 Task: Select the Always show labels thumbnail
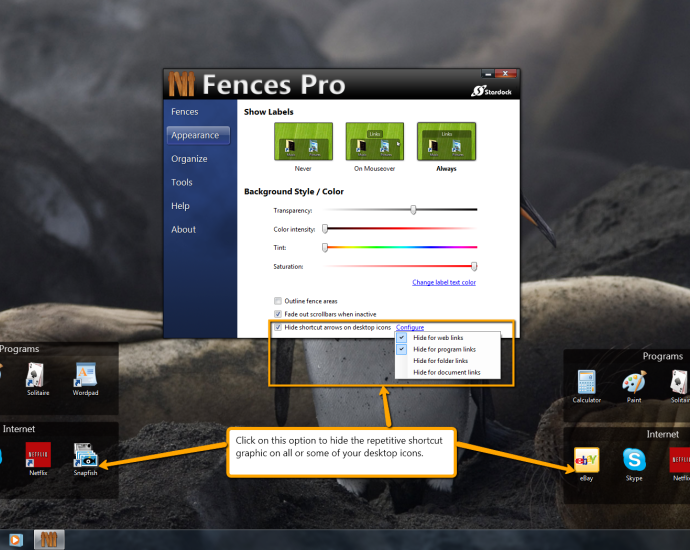point(446,141)
